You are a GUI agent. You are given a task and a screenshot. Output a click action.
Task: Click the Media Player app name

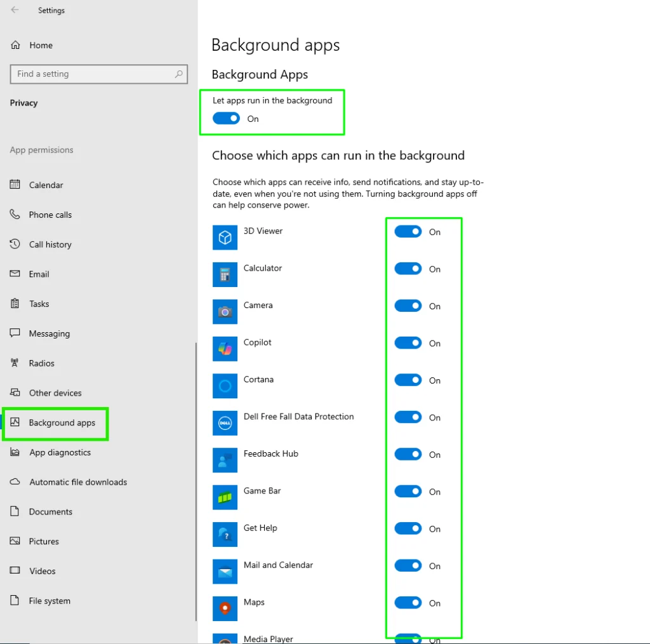point(269,639)
